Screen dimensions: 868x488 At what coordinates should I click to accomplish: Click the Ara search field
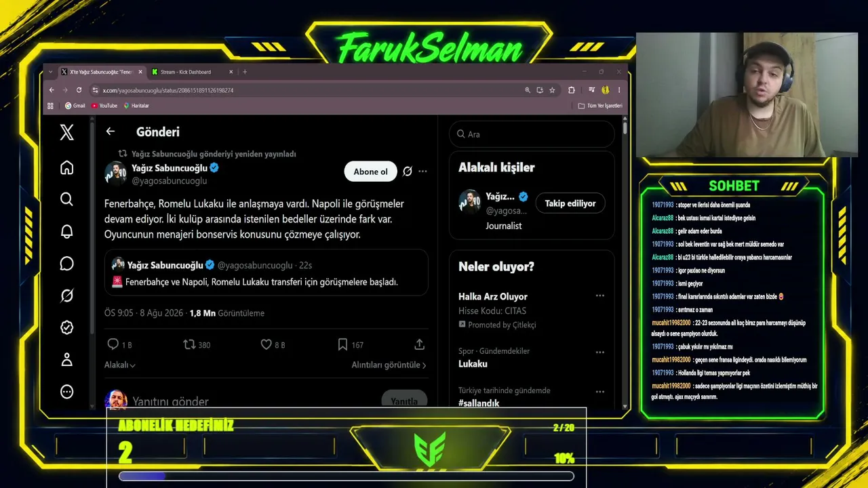click(532, 134)
